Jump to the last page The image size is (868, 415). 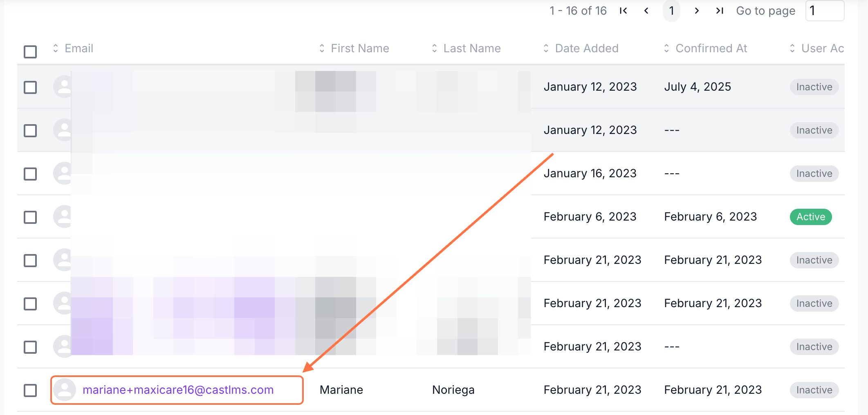coord(720,11)
